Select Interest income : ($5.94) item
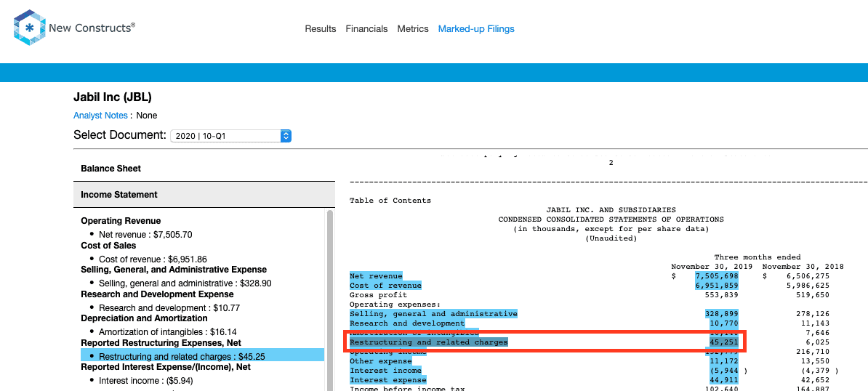This screenshot has height=391, width=868. click(x=146, y=381)
